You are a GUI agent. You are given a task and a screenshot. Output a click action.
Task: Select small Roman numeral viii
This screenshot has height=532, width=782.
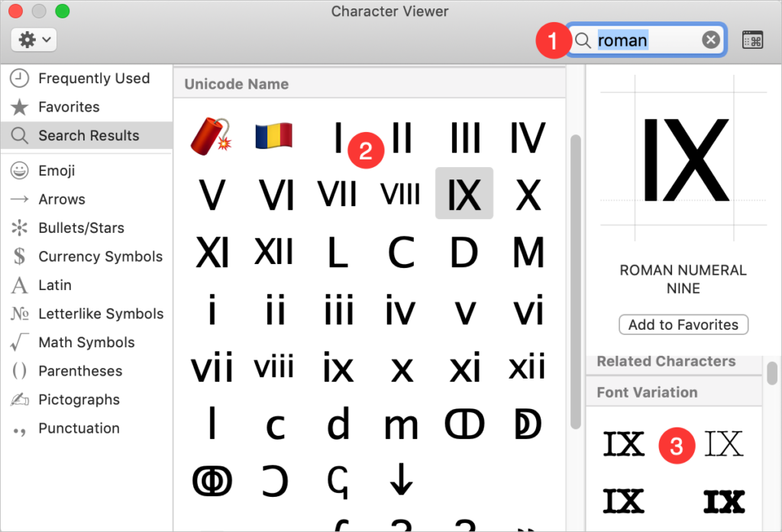(x=274, y=366)
